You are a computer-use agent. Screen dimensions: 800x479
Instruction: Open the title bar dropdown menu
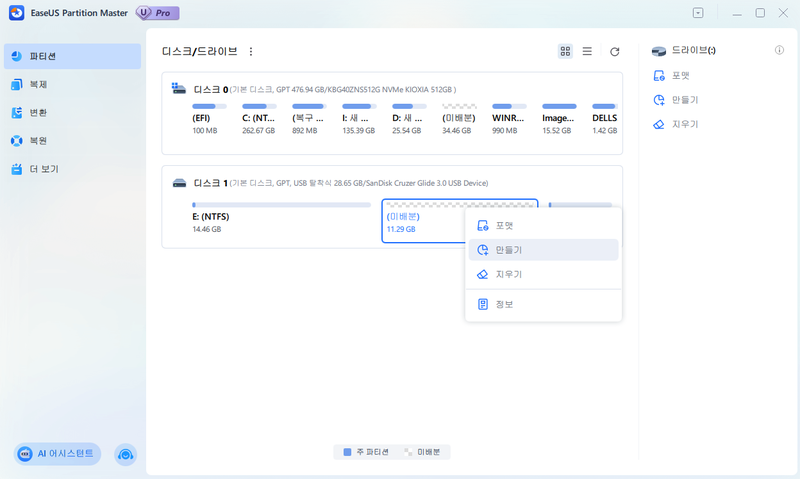click(x=698, y=13)
